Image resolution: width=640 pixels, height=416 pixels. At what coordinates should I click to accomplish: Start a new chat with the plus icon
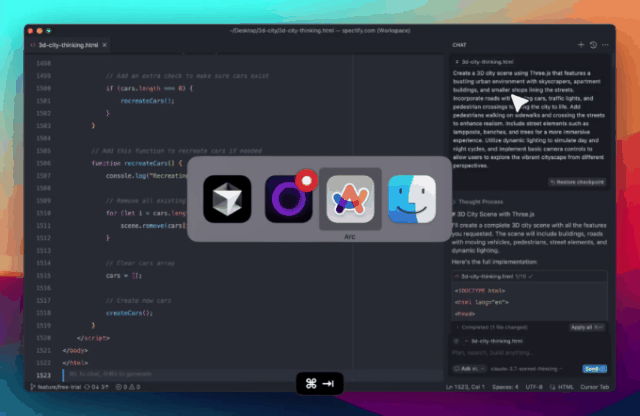point(581,45)
